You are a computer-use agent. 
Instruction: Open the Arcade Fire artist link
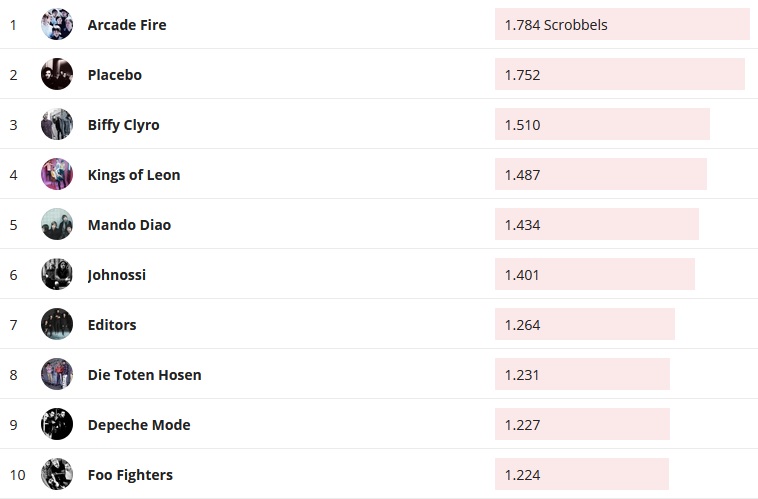coord(127,25)
